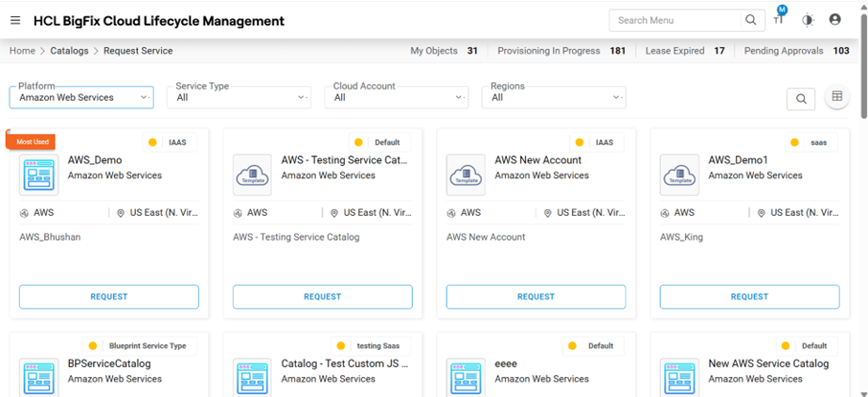Expand the Platform dropdown
This screenshot has height=397, width=868.
click(81, 97)
